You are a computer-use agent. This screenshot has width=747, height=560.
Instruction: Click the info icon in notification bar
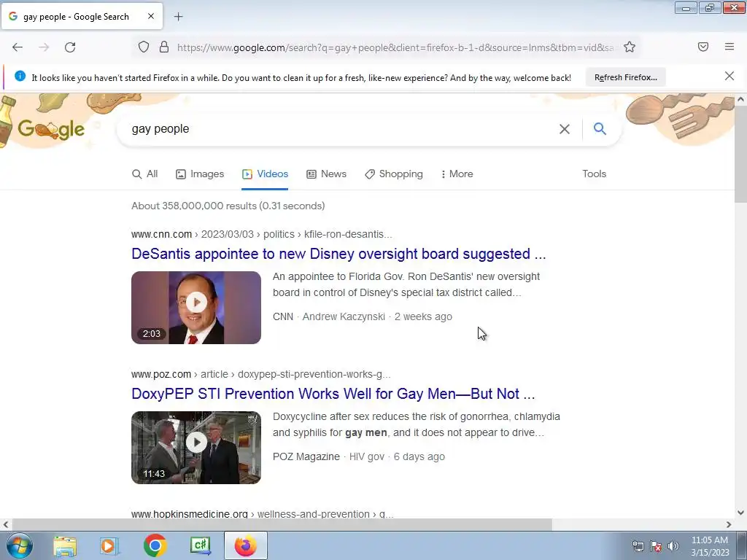point(20,76)
